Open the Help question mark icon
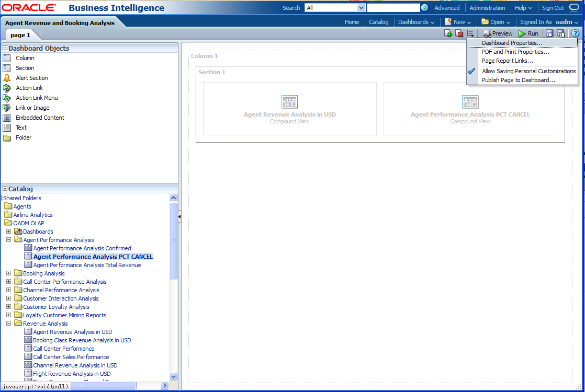585x392 pixels. point(575,33)
